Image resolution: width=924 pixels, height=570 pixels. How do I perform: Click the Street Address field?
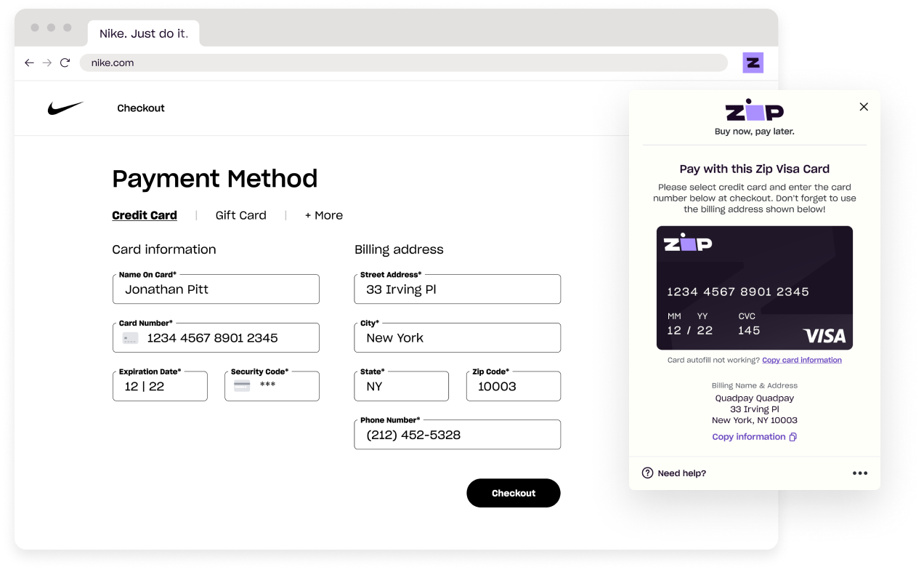click(458, 289)
